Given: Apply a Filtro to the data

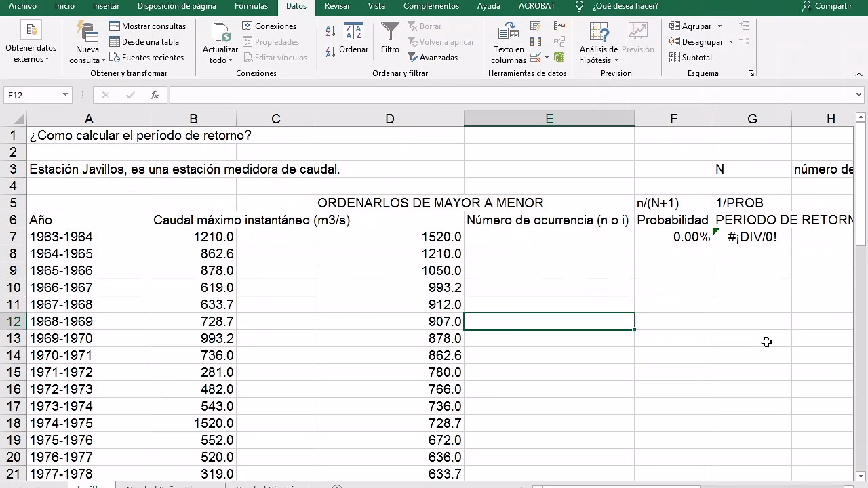Looking at the screenshot, I should (390, 41).
